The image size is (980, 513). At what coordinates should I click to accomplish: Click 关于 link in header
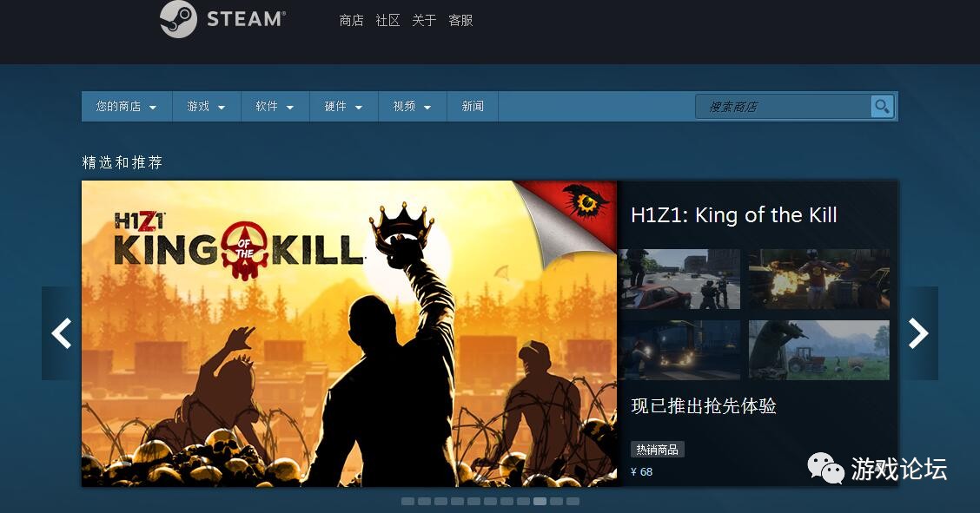(x=424, y=21)
